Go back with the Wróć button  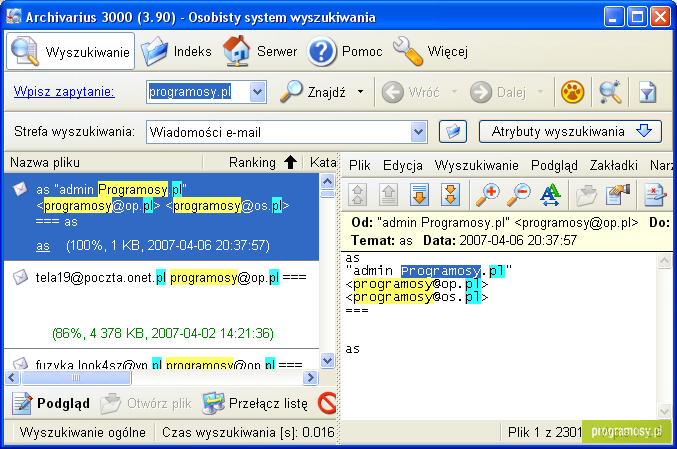pyautogui.click(x=411, y=92)
